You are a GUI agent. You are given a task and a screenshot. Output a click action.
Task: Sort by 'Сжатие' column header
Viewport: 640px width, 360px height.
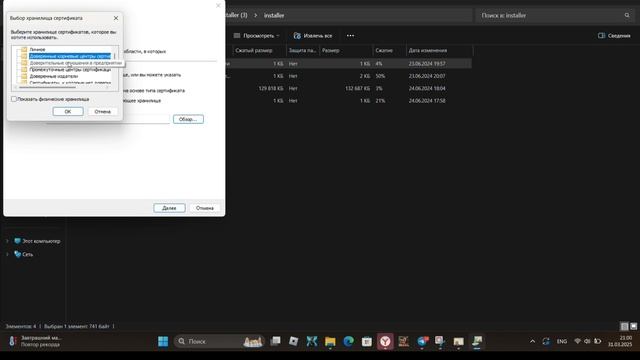click(384, 51)
